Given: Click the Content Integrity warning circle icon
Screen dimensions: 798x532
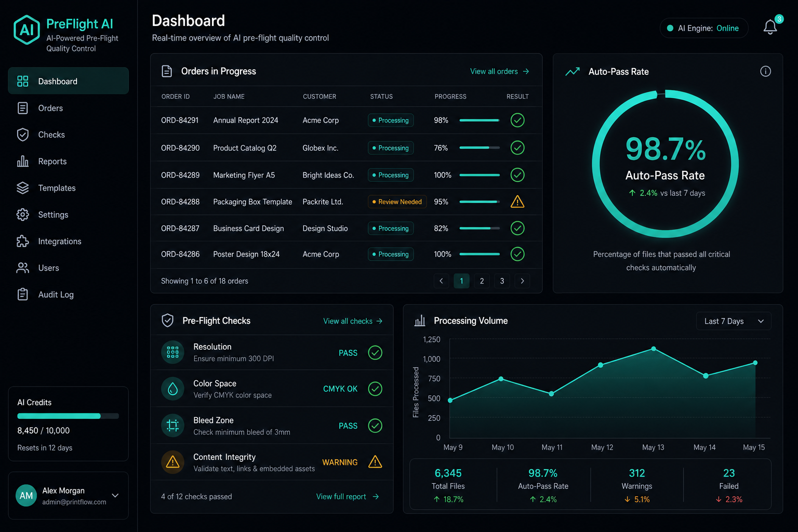Looking at the screenshot, I should click(172, 462).
